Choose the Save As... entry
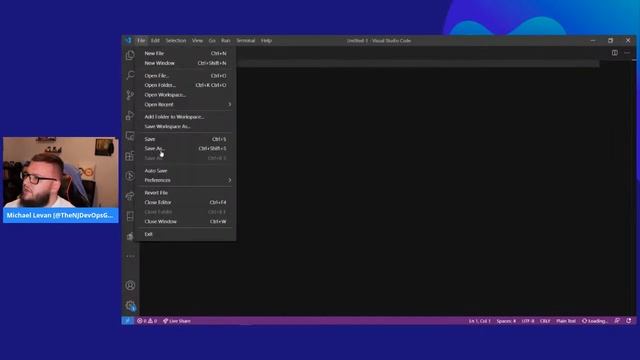The image size is (640, 360). (x=185, y=149)
